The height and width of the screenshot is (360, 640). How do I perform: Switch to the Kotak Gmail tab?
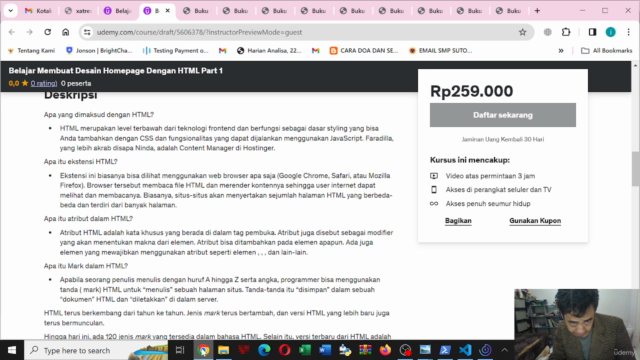[38, 11]
